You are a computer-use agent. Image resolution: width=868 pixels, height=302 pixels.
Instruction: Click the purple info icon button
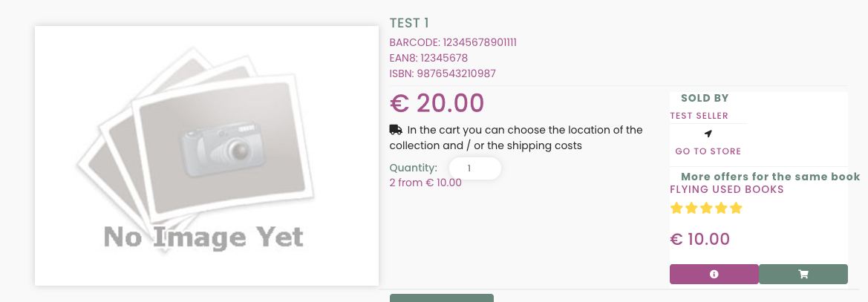(x=714, y=275)
